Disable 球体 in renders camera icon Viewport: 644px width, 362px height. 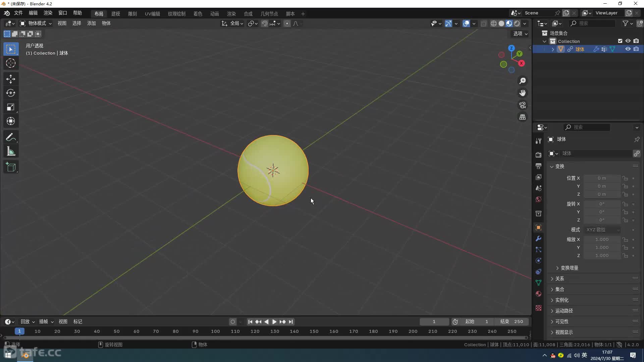coord(636,49)
